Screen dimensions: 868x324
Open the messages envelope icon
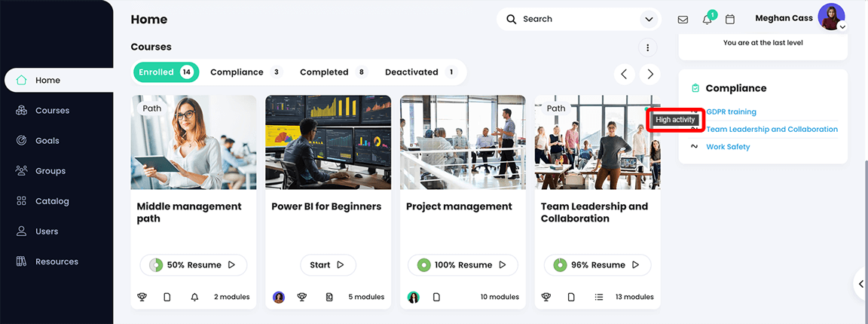(x=683, y=20)
